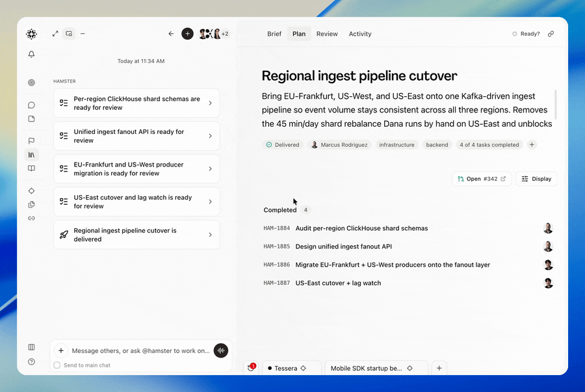Open task HAM-1884 Audit ClickHouse shard schemas

pos(408,228)
